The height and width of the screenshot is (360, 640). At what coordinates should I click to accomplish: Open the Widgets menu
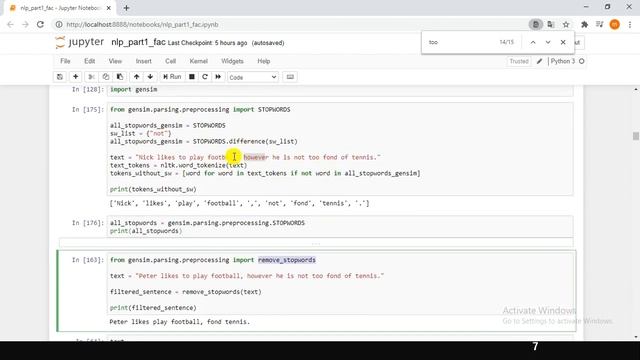(232, 61)
